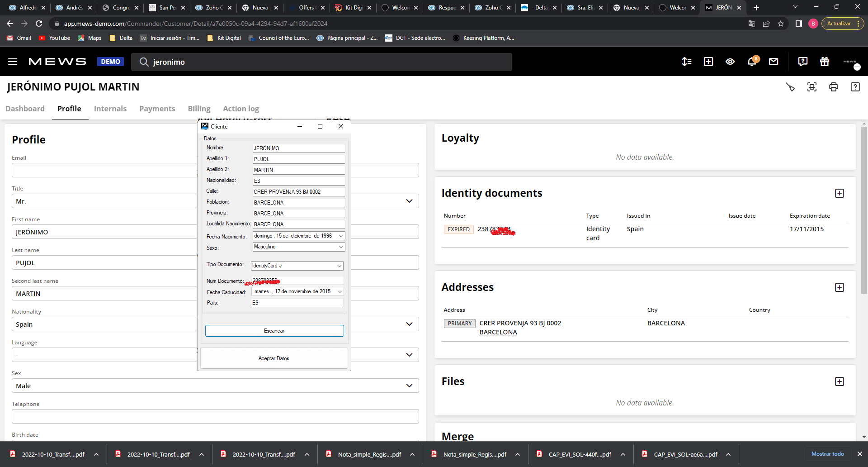The image size is (868, 467).
Task: Switch to the Billing tab
Action: coord(199,109)
